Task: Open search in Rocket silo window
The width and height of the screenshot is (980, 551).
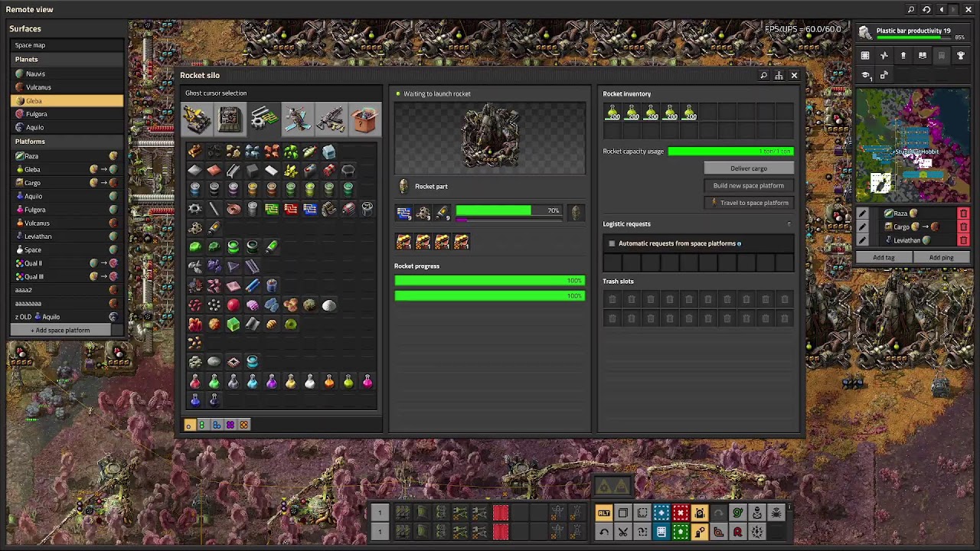Action: tap(763, 75)
